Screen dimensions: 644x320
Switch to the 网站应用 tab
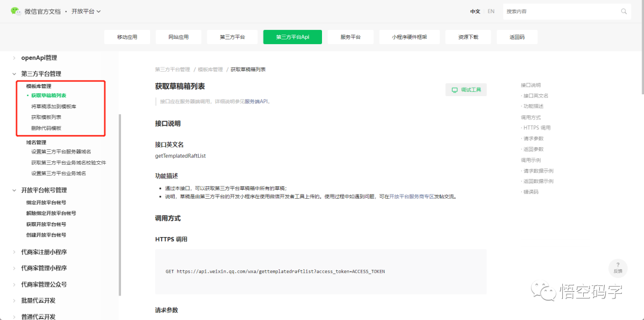(179, 37)
